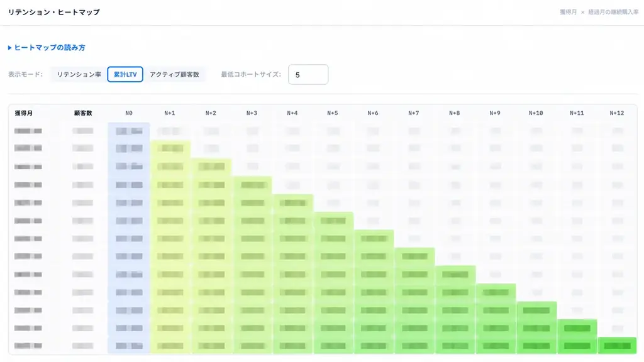Image resolution: width=644 pixels, height=362 pixels.
Task: Click the リテンション・ヒートマップ title
Action: pos(54,13)
